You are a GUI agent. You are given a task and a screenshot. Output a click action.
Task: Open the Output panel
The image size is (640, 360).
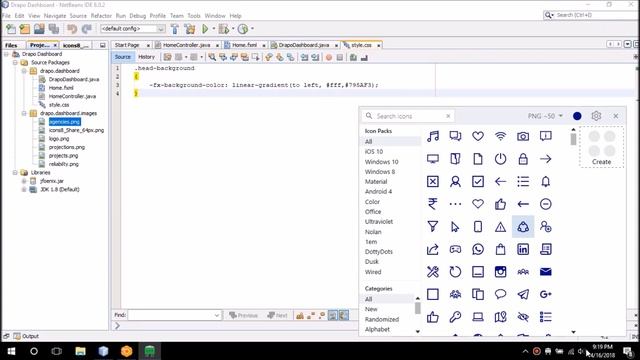(27, 336)
